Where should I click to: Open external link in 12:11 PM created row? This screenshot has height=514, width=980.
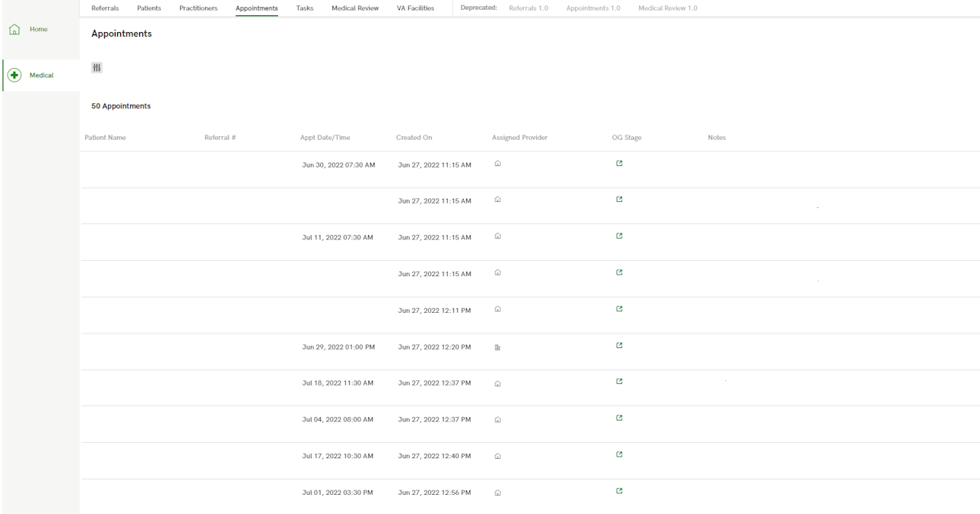click(619, 309)
